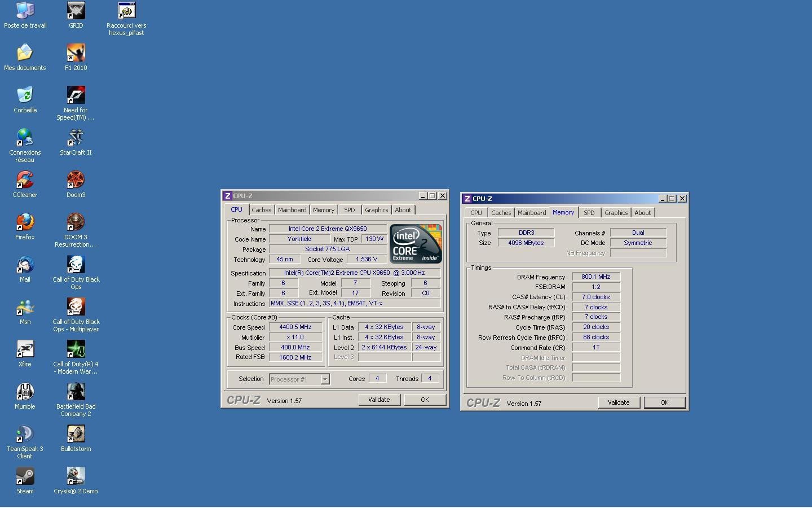Click the CAS# Latency value 7.0 clocks
Viewport: 812px width, 508px height.
click(x=596, y=297)
